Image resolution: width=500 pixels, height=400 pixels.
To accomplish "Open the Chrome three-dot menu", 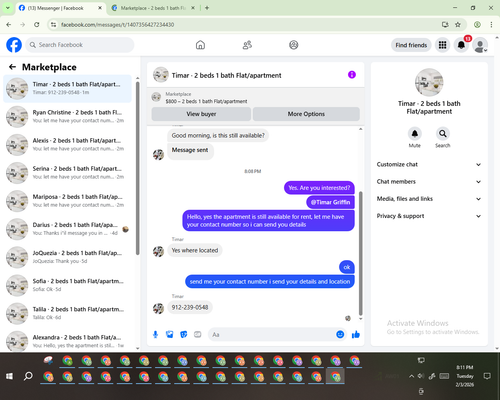I will click(491, 24).
